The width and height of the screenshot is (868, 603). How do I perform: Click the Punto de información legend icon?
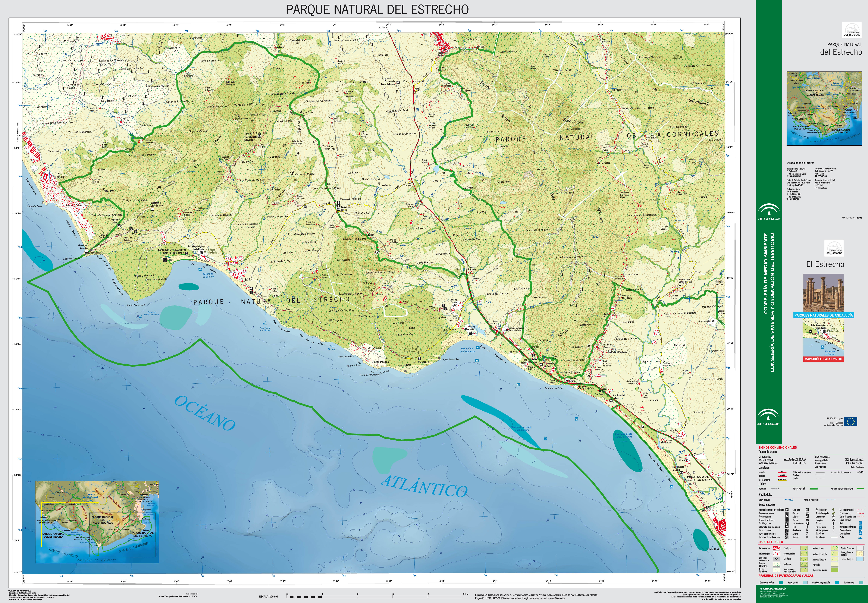click(787, 534)
